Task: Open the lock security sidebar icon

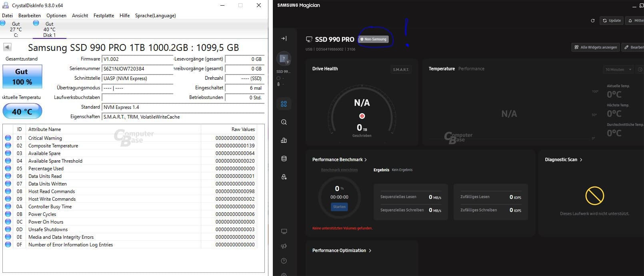Action: coord(284,177)
